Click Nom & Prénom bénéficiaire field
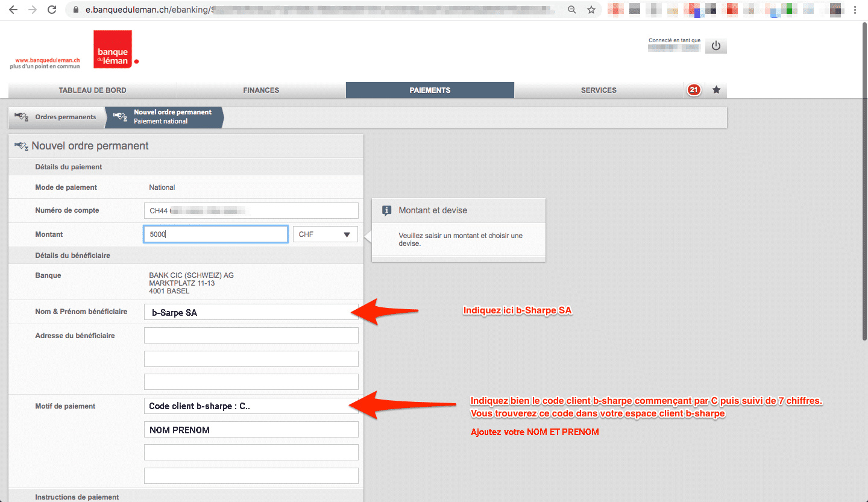The width and height of the screenshot is (868, 502). coord(251,312)
